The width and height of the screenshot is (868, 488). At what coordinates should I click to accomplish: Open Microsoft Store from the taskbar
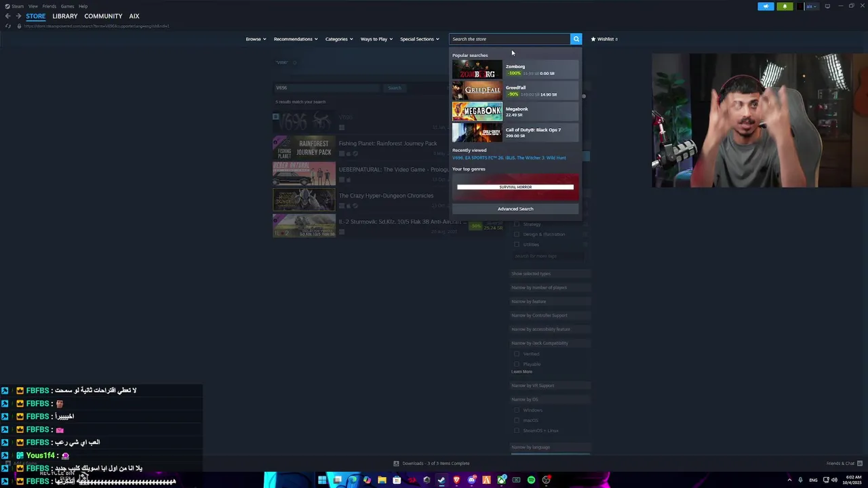397,480
